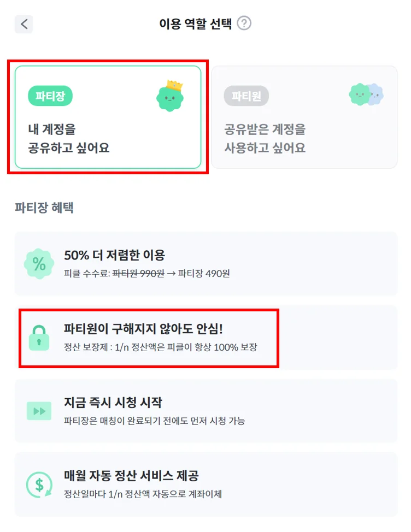
Task: Click the 공유받은 계정을 사용하고 싶어요 text
Action: [265, 139]
